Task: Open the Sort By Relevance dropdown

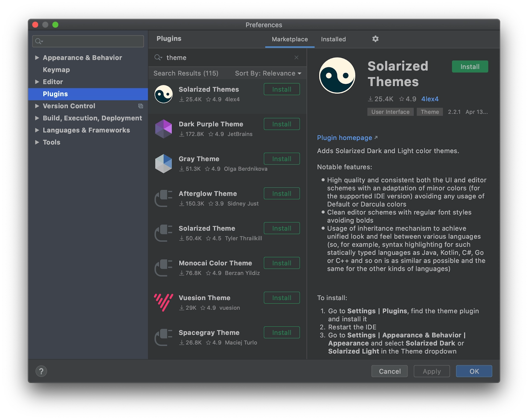Action: point(268,73)
